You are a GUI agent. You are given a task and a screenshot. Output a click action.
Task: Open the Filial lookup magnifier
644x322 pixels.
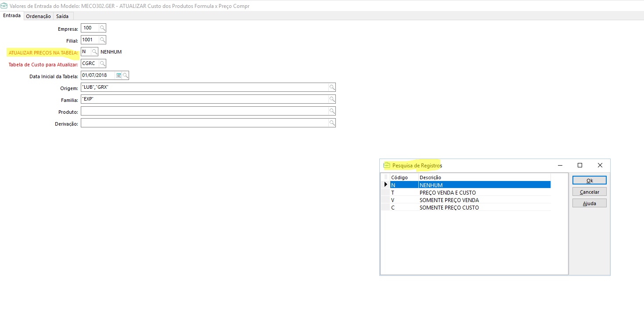coord(102,40)
